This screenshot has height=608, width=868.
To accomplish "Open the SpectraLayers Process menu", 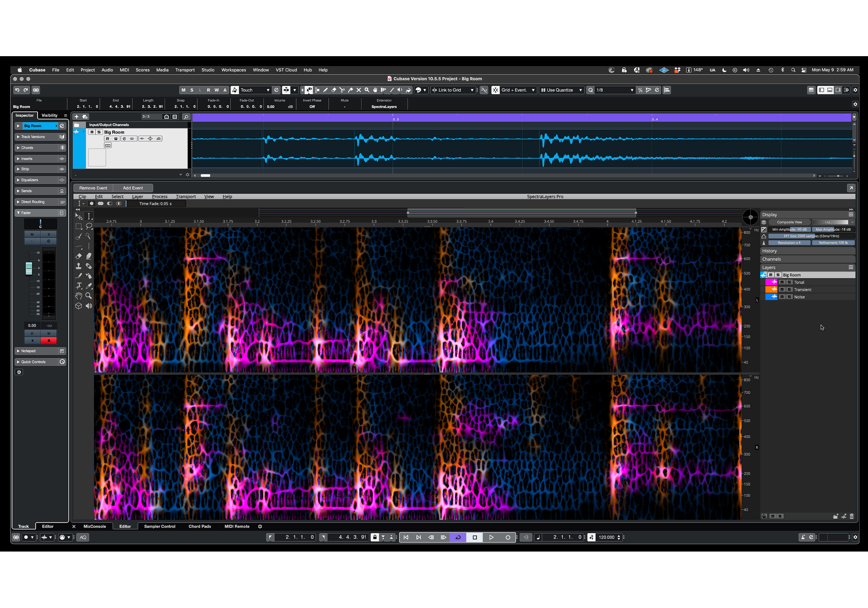I will pos(159,197).
